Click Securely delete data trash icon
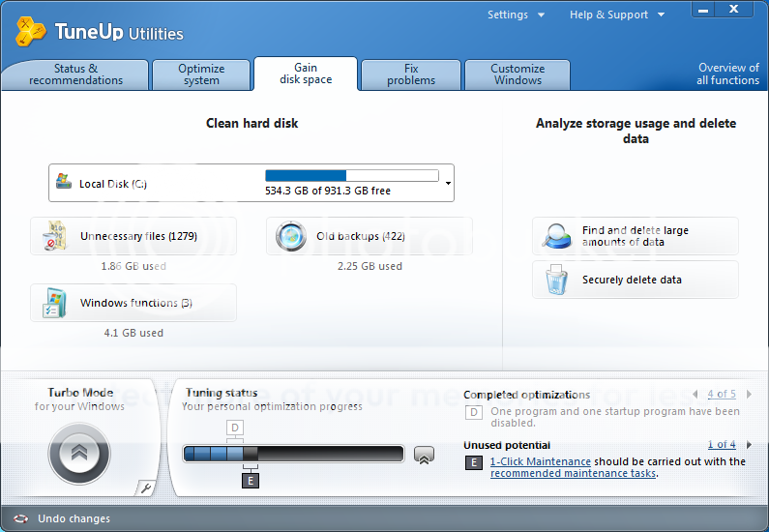Viewport: 769px width, 532px height. [x=556, y=280]
